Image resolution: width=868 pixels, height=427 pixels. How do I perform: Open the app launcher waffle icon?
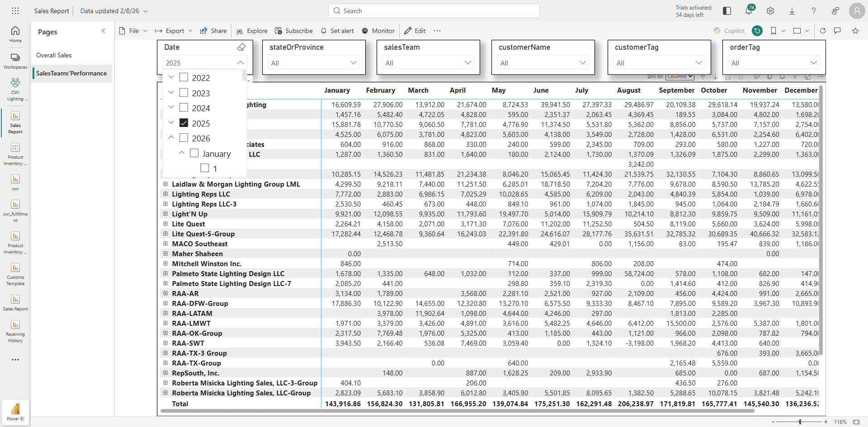point(15,11)
